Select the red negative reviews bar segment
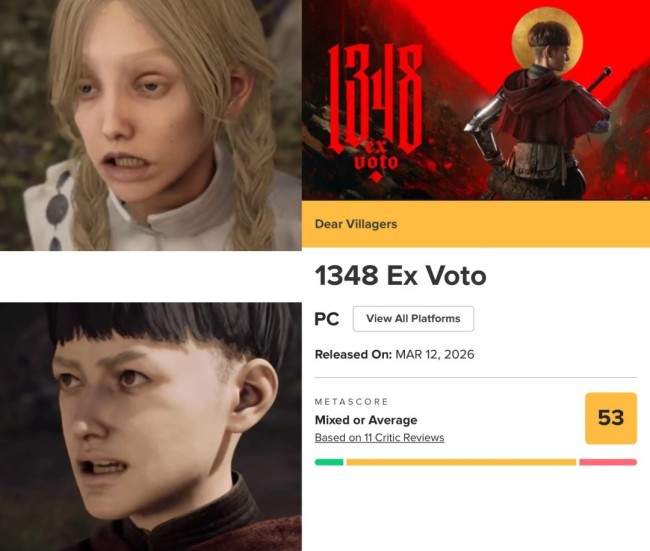 click(608, 462)
